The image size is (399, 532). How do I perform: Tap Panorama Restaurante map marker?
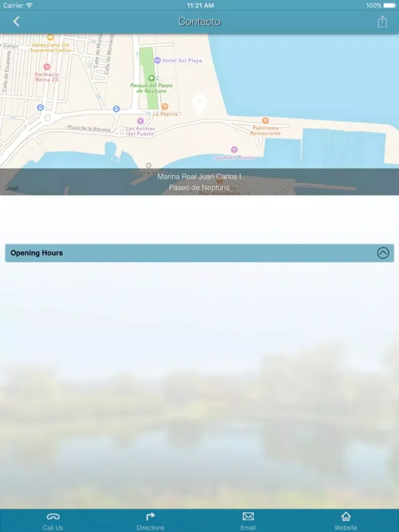(265, 120)
